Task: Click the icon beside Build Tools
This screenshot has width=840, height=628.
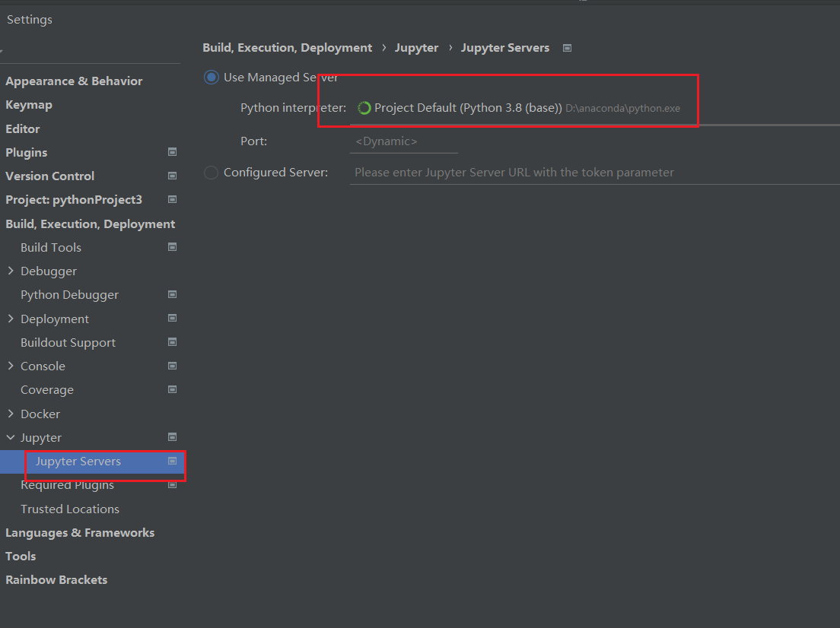Action: point(171,247)
